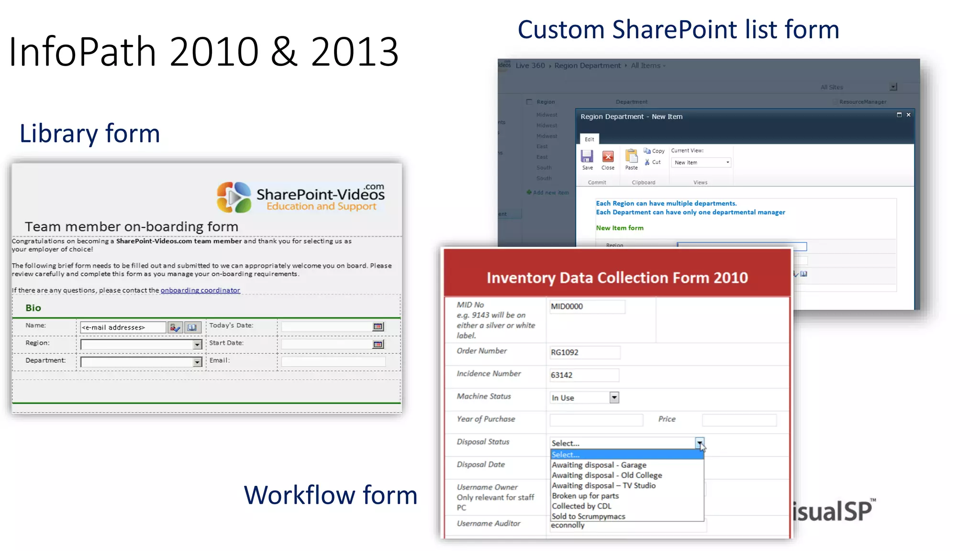980x551 pixels.
Task: Click the Copy icon in Clipboard group
Action: (647, 151)
